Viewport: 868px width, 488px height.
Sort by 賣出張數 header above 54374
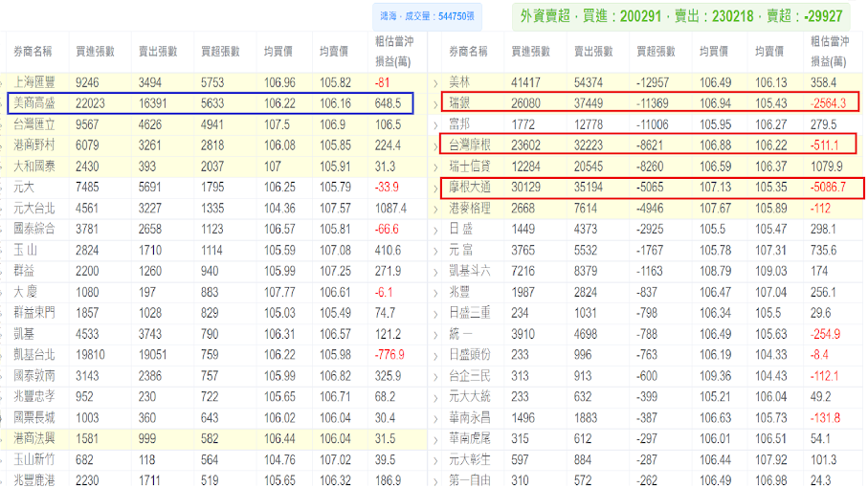[x=593, y=52]
